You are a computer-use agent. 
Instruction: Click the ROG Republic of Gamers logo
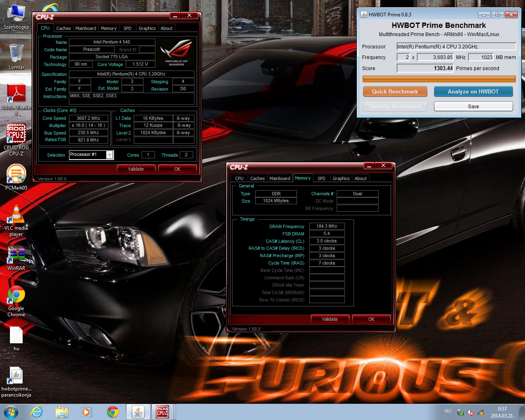coord(176,52)
